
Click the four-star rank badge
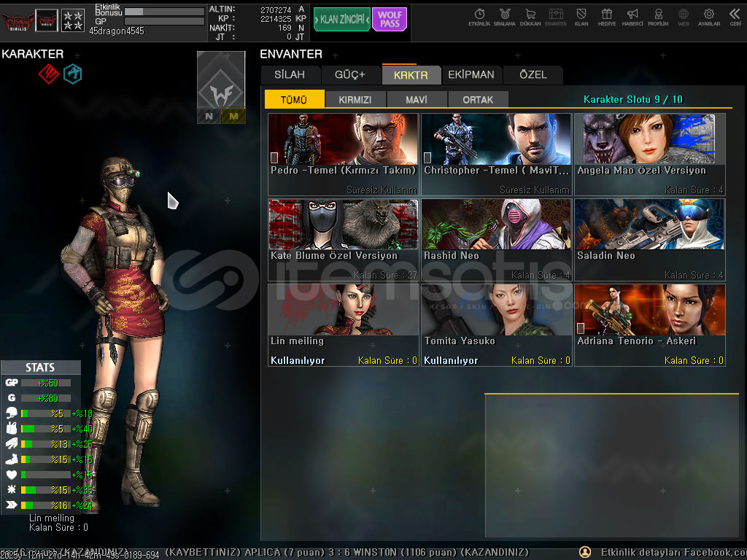tap(73, 20)
